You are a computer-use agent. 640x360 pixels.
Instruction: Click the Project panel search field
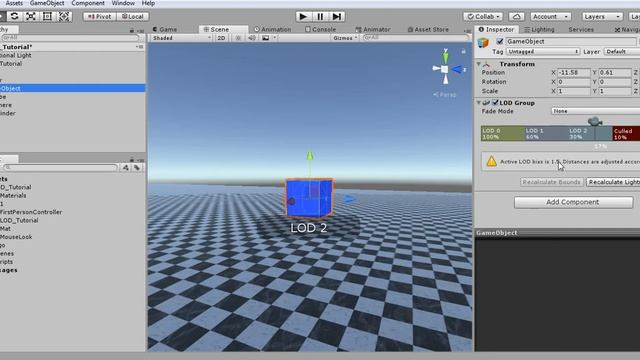click(x=60, y=167)
